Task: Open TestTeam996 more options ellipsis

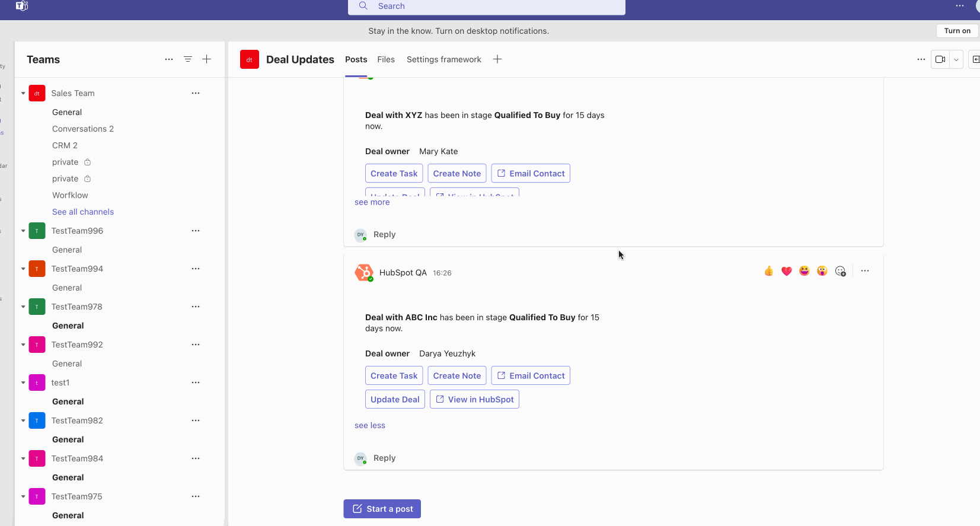Action: (196, 231)
